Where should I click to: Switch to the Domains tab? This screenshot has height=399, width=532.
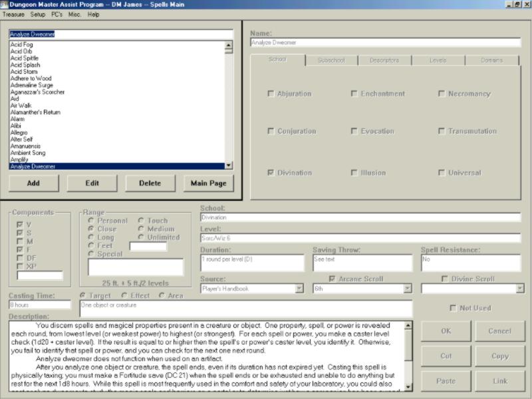coord(492,61)
